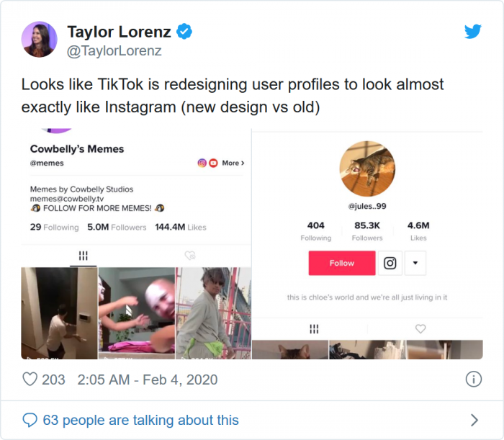Open liked tab on memes profile
Image resolution: width=504 pixels, height=440 pixels.
190,255
